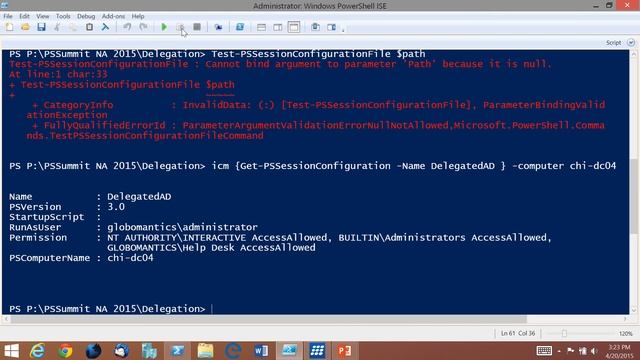Open the Debug menu
Image resolution: width=640 pixels, height=360 pixels.
tap(86, 16)
